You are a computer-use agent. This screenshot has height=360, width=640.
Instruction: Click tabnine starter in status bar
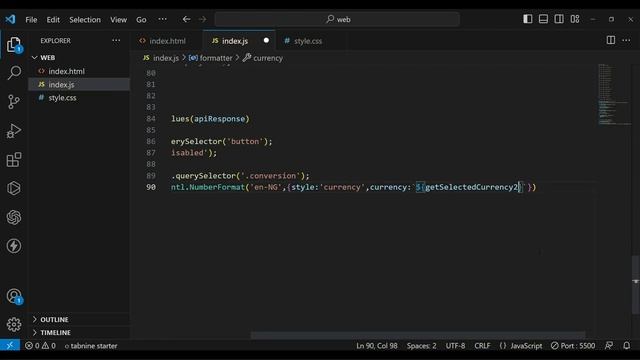click(x=91, y=346)
